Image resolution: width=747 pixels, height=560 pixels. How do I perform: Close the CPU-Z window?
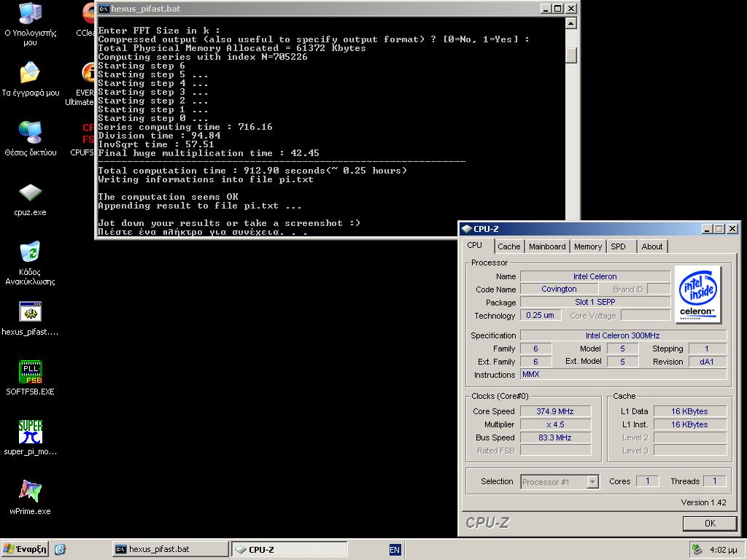coord(732,228)
